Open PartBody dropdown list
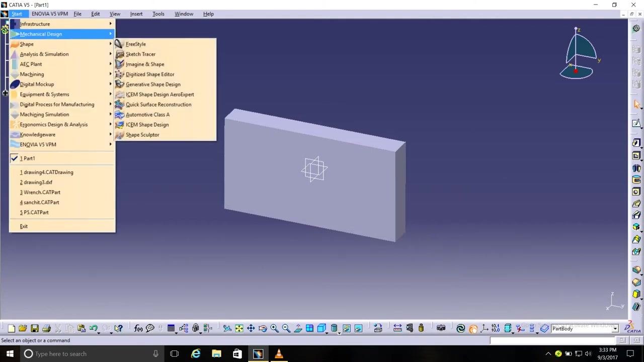Screen dimensions: 644x362 [x=615, y=329]
